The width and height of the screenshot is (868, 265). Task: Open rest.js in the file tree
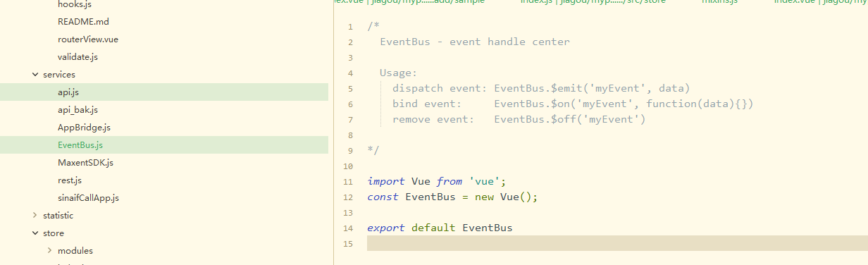click(70, 180)
